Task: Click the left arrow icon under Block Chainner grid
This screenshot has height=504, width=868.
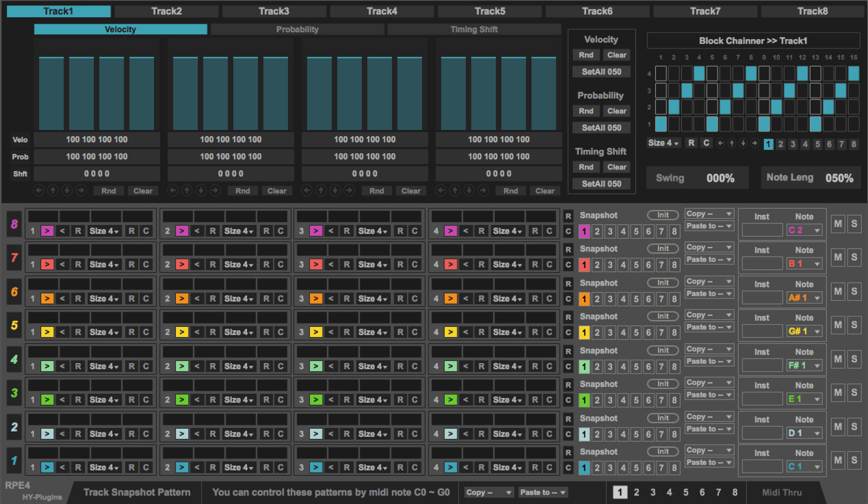Action: coord(720,144)
